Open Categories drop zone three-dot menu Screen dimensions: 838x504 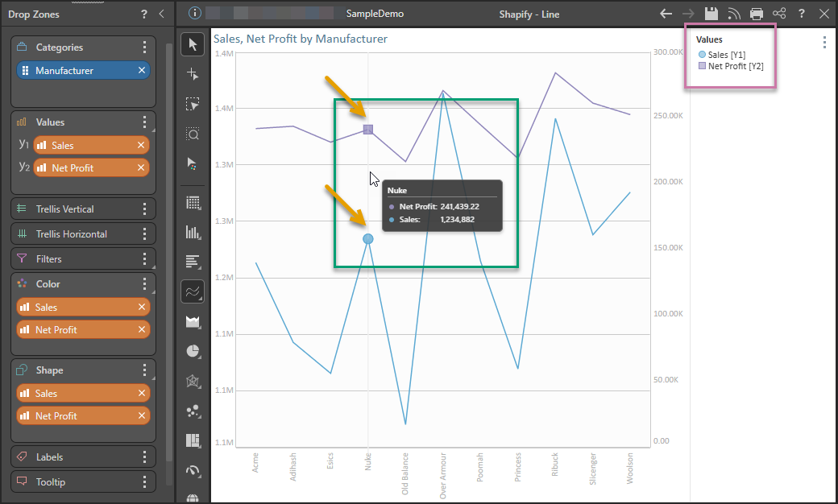(144, 48)
